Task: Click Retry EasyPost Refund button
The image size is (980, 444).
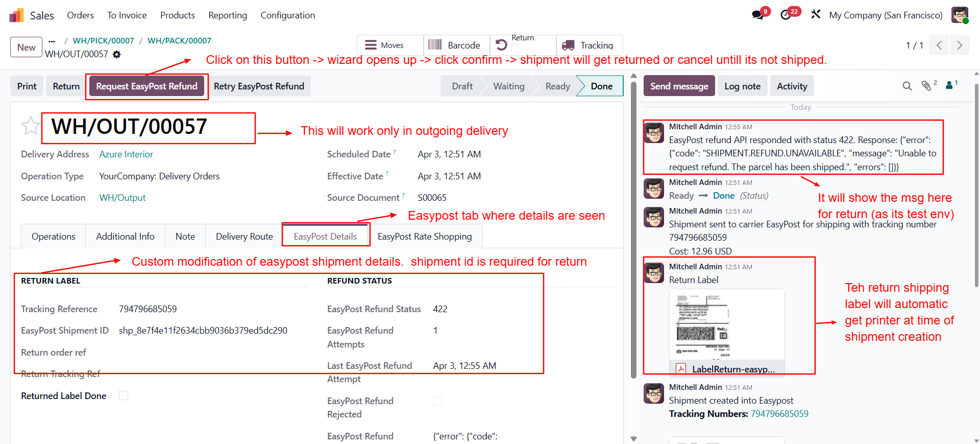Action: click(259, 86)
